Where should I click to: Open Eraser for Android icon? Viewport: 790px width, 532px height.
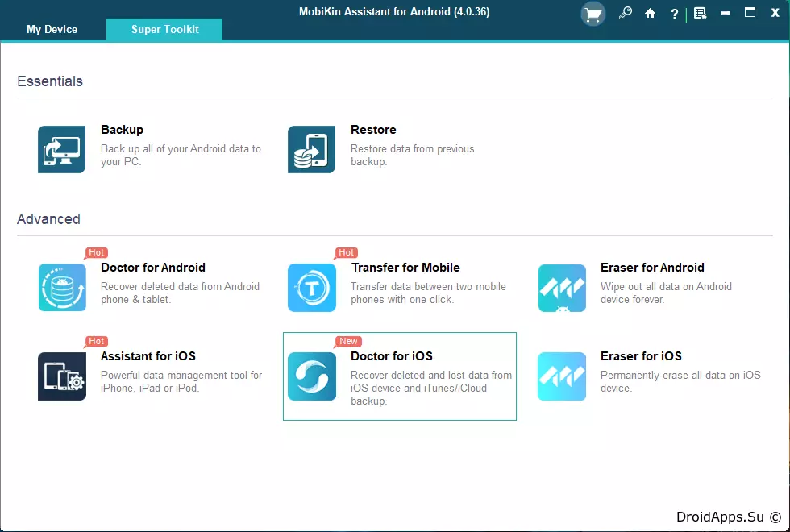pyautogui.click(x=562, y=288)
